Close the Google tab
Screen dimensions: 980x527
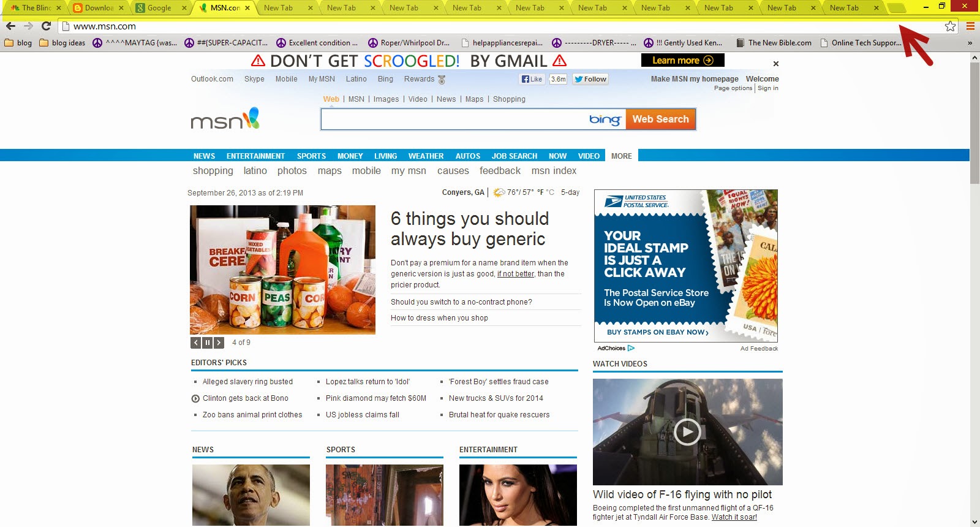184,8
